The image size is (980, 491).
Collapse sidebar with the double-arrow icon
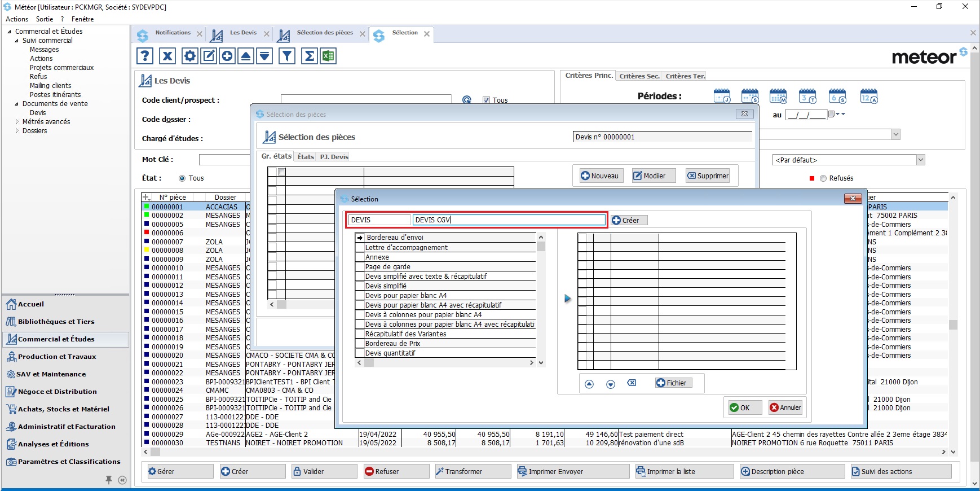point(122,480)
